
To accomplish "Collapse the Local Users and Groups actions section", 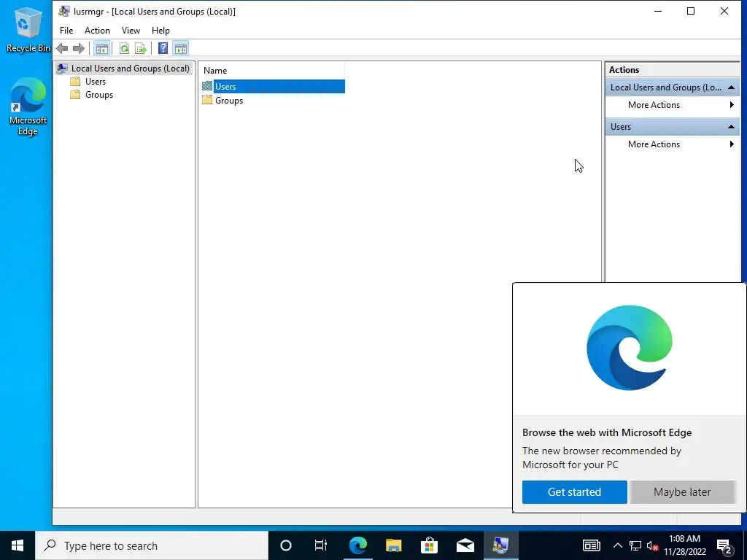I will (731, 87).
